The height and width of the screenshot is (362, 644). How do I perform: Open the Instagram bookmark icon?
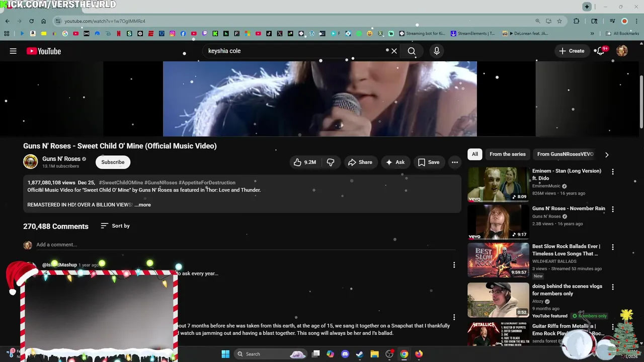pos(172,34)
